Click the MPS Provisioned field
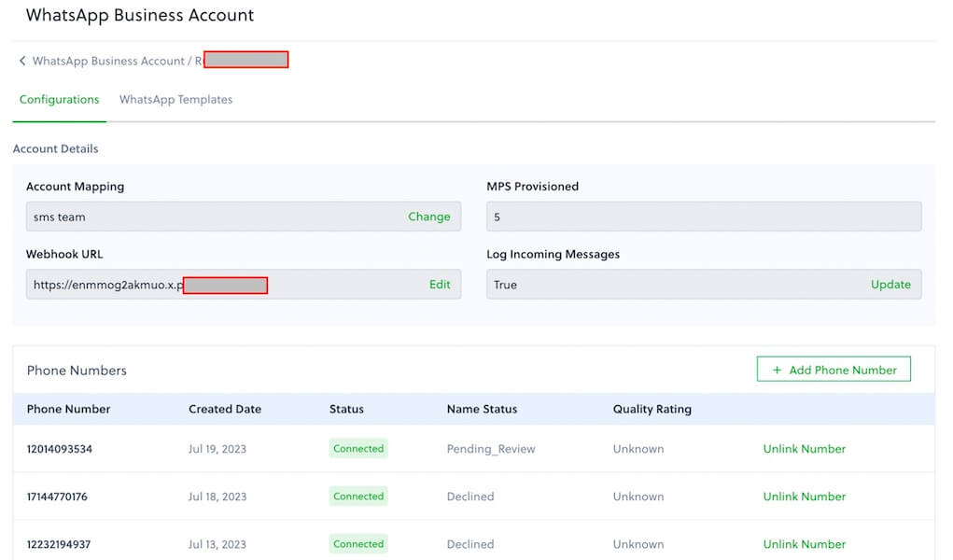 pyautogui.click(x=703, y=217)
